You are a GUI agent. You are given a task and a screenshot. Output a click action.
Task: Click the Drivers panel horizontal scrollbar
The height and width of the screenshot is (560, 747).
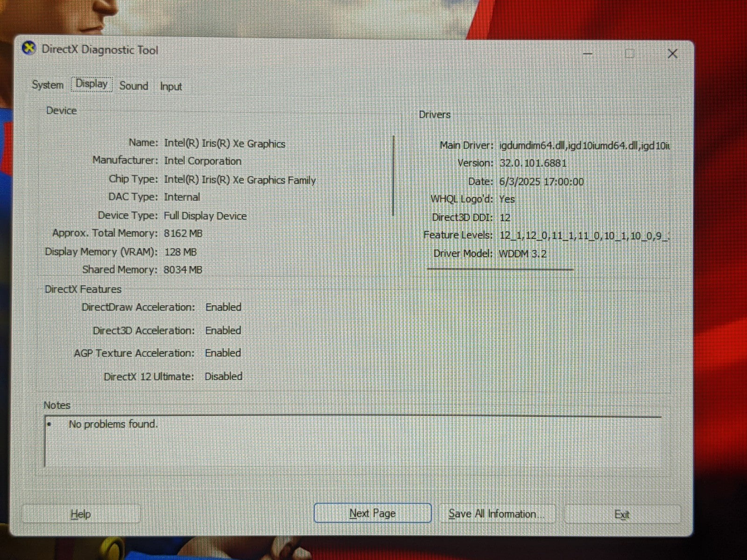point(500,269)
